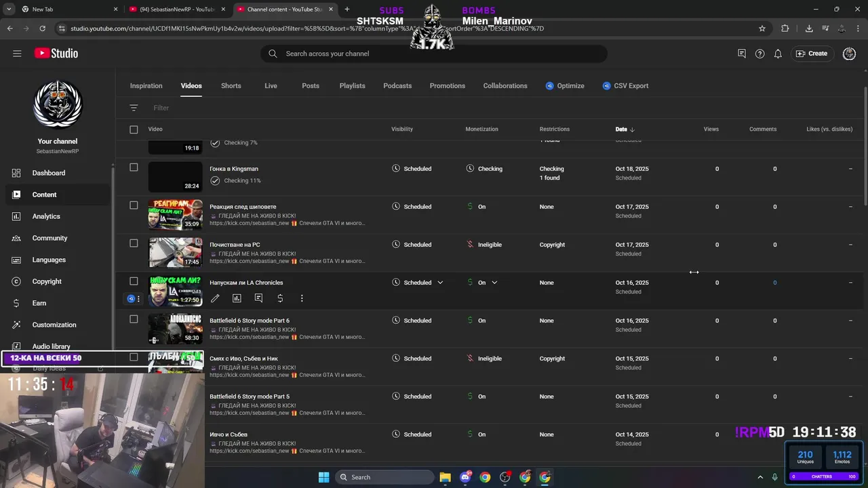Open a new browser tab with plus
This screenshot has width=868, height=488.
[x=347, y=9]
